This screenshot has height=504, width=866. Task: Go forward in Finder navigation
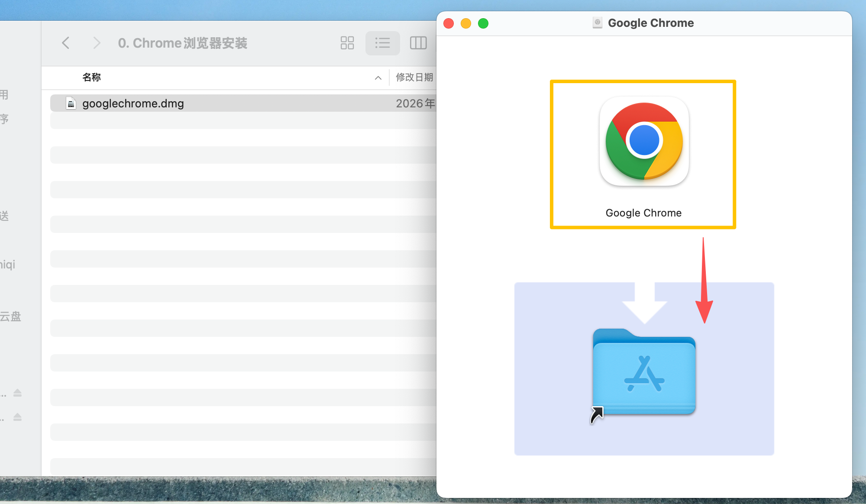[x=97, y=43]
